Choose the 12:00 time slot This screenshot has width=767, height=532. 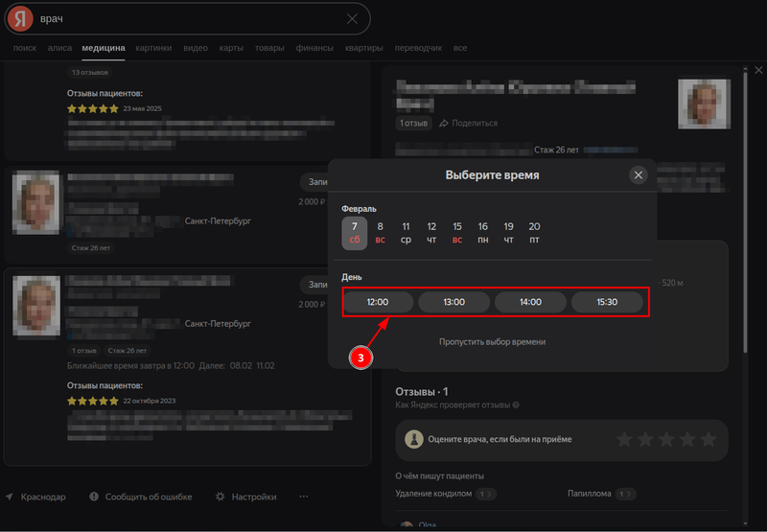pos(378,302)
